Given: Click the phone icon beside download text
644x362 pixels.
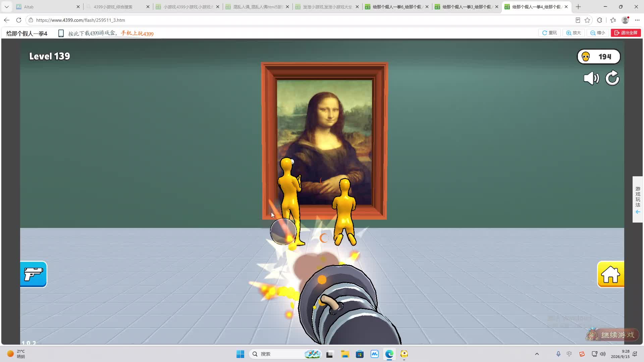Looking at the screenshot, I should [61, 33].
